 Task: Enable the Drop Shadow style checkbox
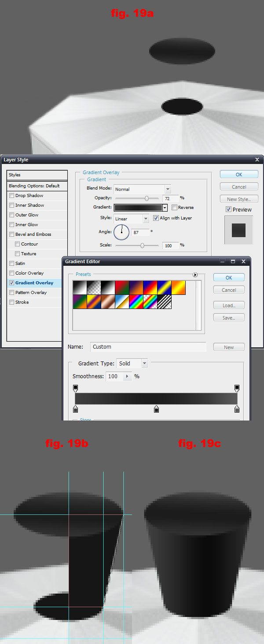[x=11, y=196]
